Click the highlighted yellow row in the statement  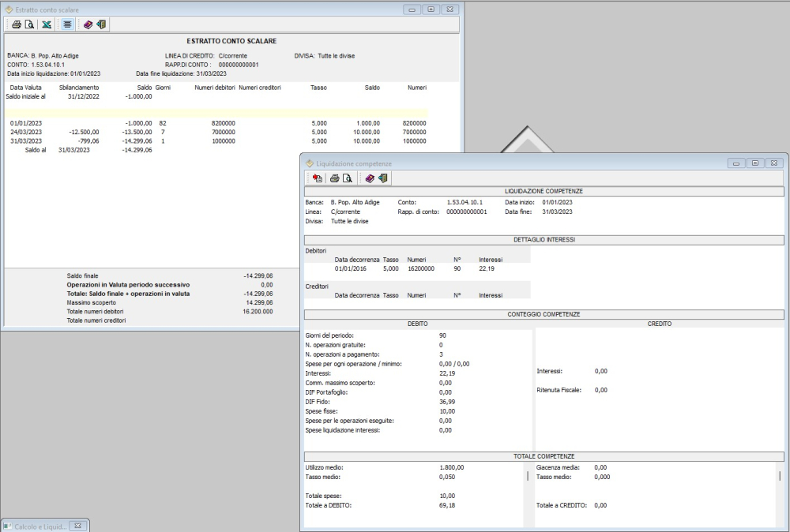(x=213, y=114)
